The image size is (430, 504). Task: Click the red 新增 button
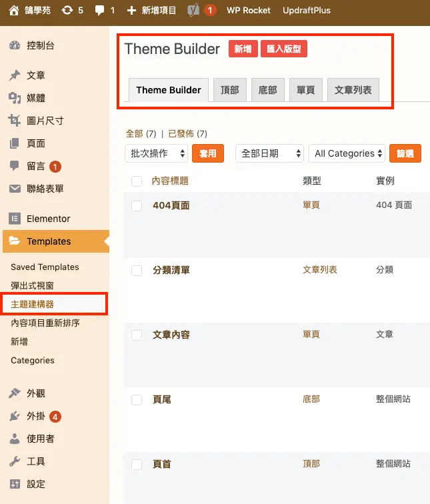click(x=243, y=49)
